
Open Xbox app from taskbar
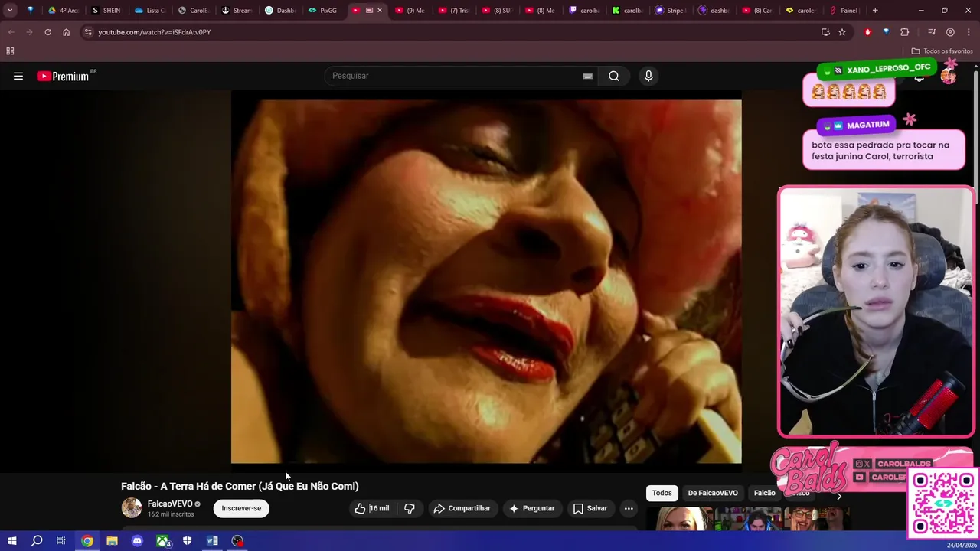[x=163, y=541]
